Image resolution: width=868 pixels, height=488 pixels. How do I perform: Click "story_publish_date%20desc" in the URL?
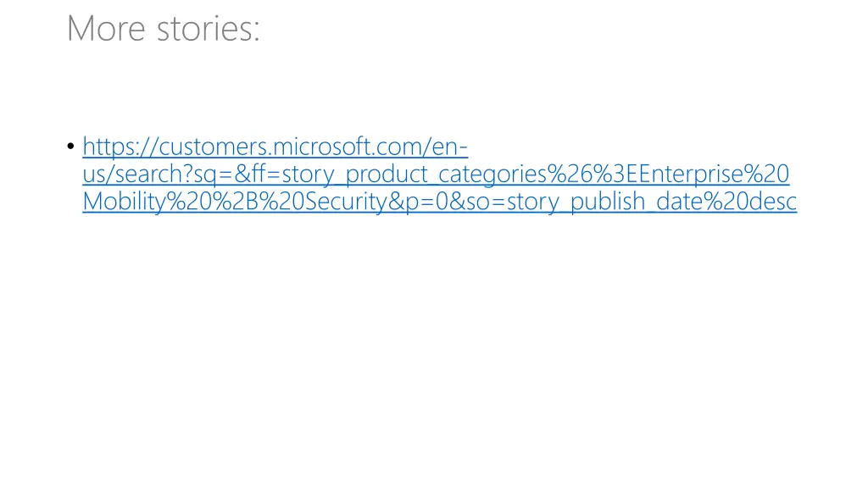(652, 202)
